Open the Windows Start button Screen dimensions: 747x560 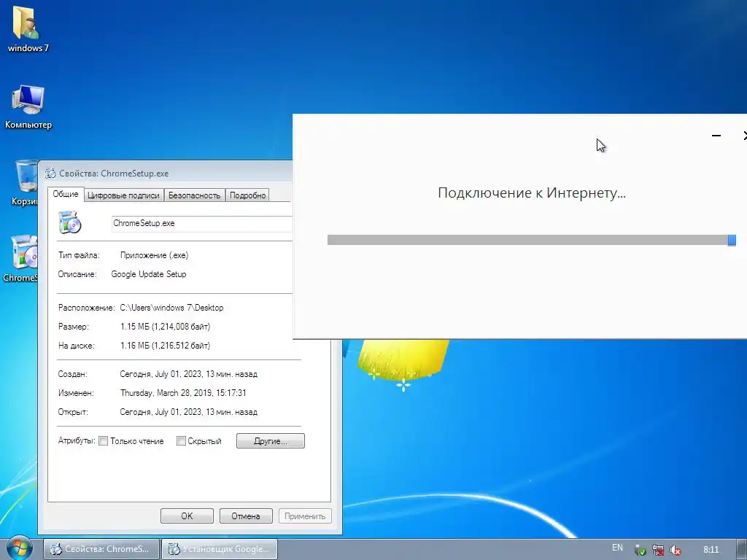tap(19, 548)
